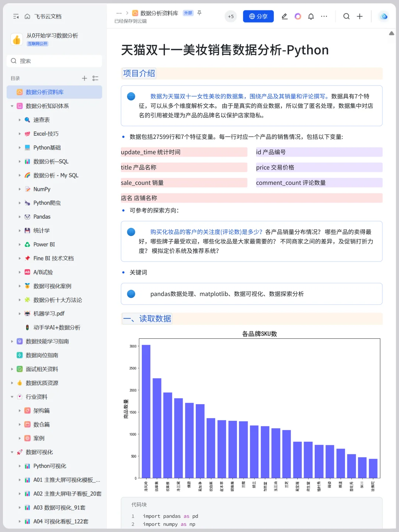Click the 外部 tag badge
Viewport: 399px width, 532px height.
(x=188, y=13)
